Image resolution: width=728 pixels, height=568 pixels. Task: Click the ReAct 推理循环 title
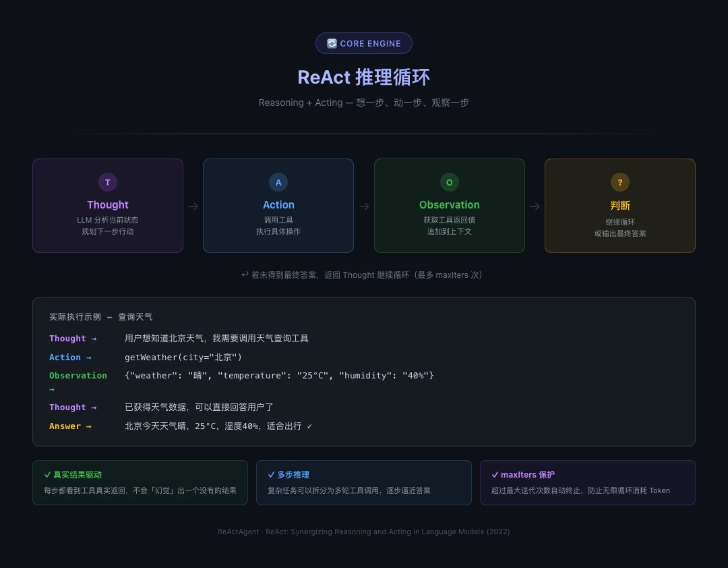coord(363,77)
